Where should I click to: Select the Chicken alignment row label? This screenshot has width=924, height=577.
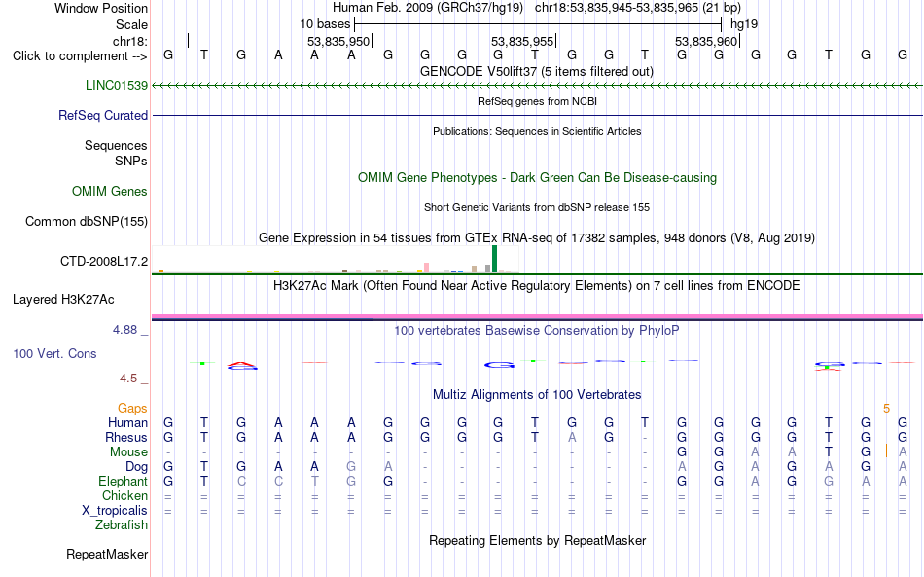click(x=124, y=495)
